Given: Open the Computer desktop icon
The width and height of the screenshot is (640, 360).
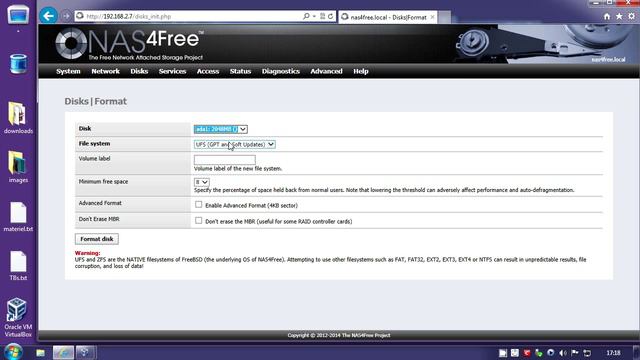Looking at the screenshot, I should pos(18,16).
